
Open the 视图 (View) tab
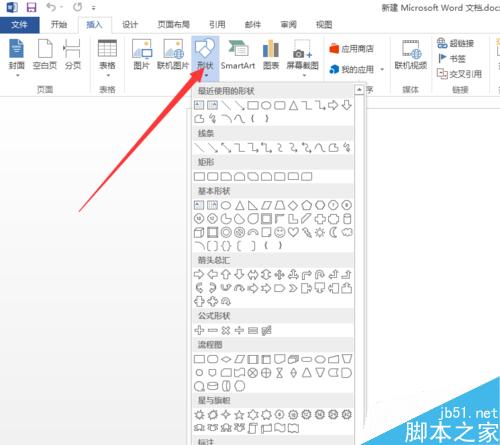click(x=324, y=25)
